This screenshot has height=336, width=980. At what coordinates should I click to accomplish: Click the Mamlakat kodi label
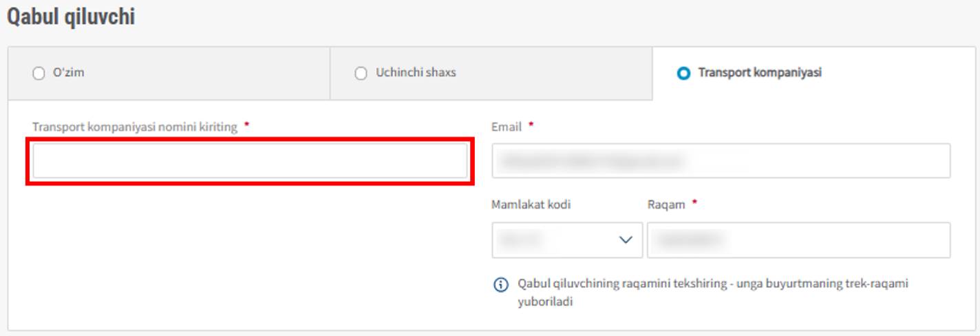(531, 204)
